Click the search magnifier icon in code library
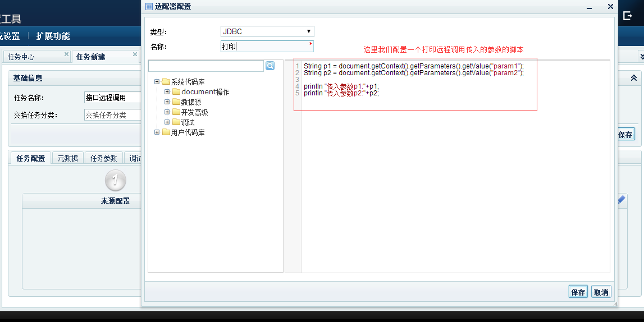The width and height of the screenshot is (644, 322). (x=270, y=66)
